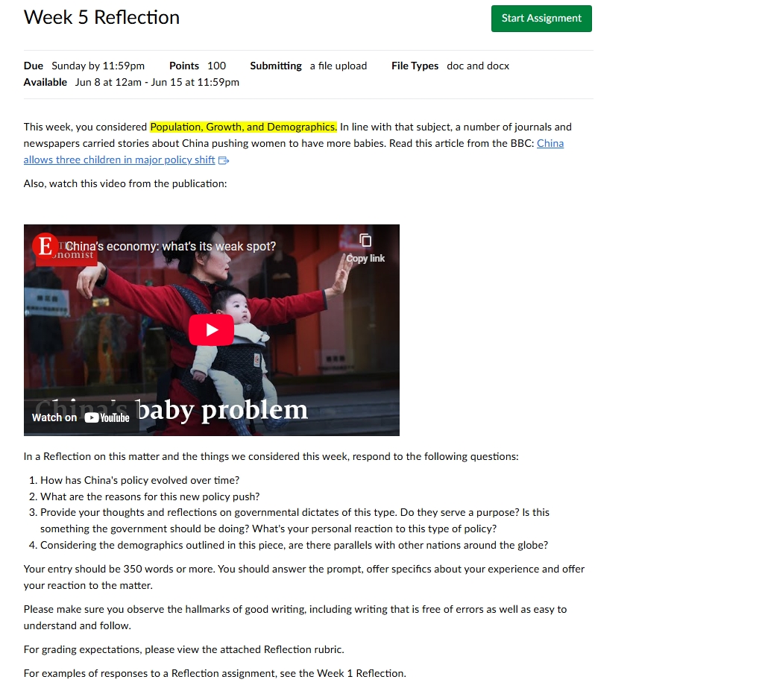Image resolution: width=765 pixels, height=700 pixels.
Task: Click the File Types doc and docx text
Action: click(x=450, y=66)
